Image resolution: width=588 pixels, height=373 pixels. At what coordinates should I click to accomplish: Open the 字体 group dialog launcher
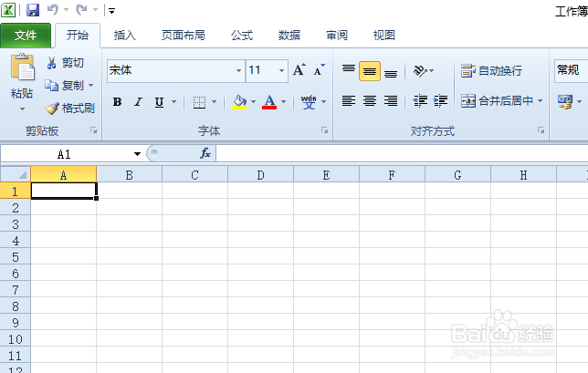pyautogui.click(x=324, y=130)
